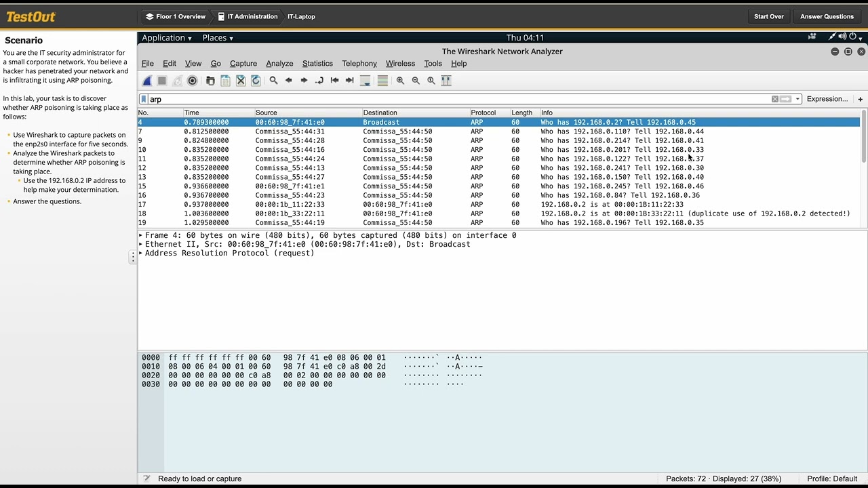
Task: Close this capture file icon
Action: coord(241,81)
